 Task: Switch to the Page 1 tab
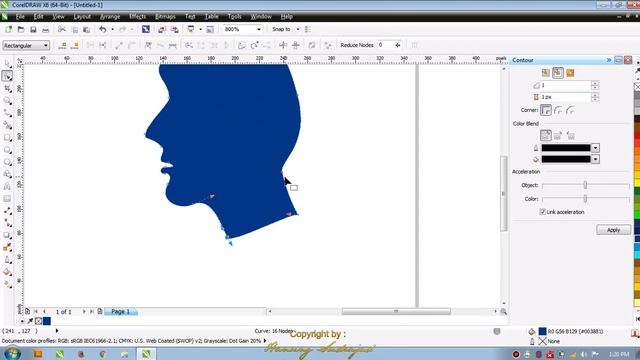tap(120, 311)
